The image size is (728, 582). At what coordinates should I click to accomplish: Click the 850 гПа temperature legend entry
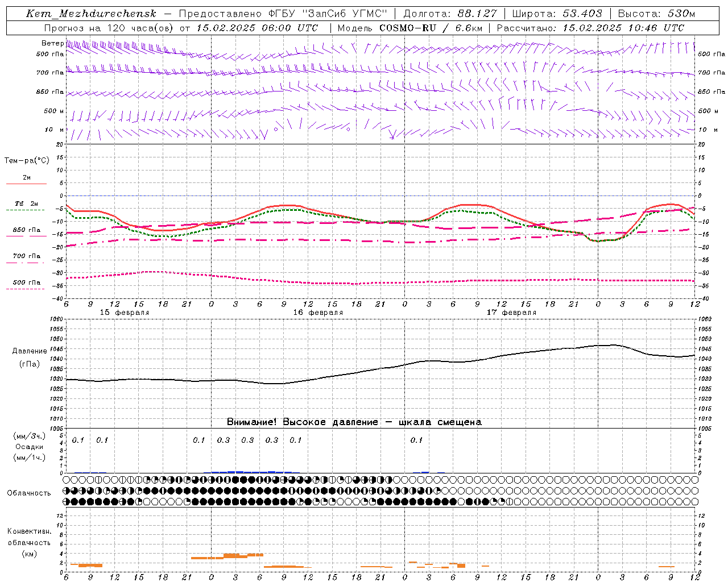click(x=26, y=230)
